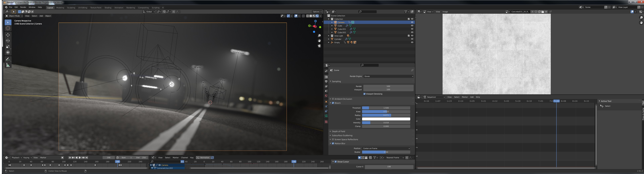The image size is (644, 174).
Task: Click the Bloom Color swatch
Action: tap(386, 119)
